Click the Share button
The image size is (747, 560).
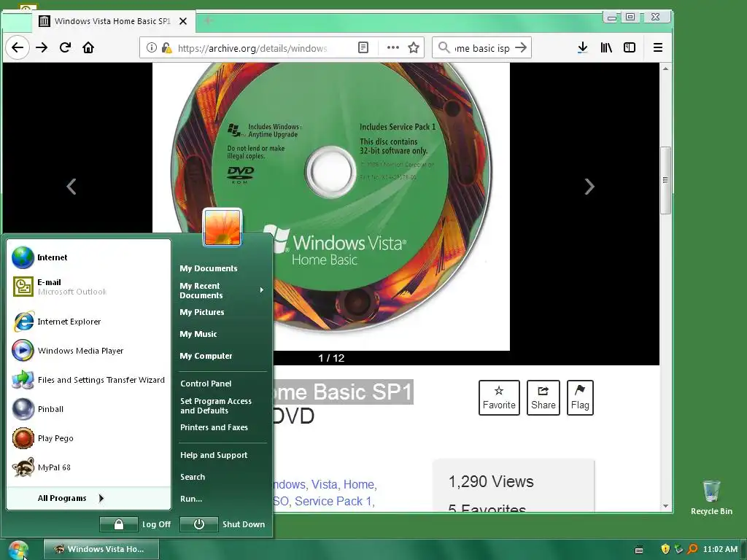543,397
